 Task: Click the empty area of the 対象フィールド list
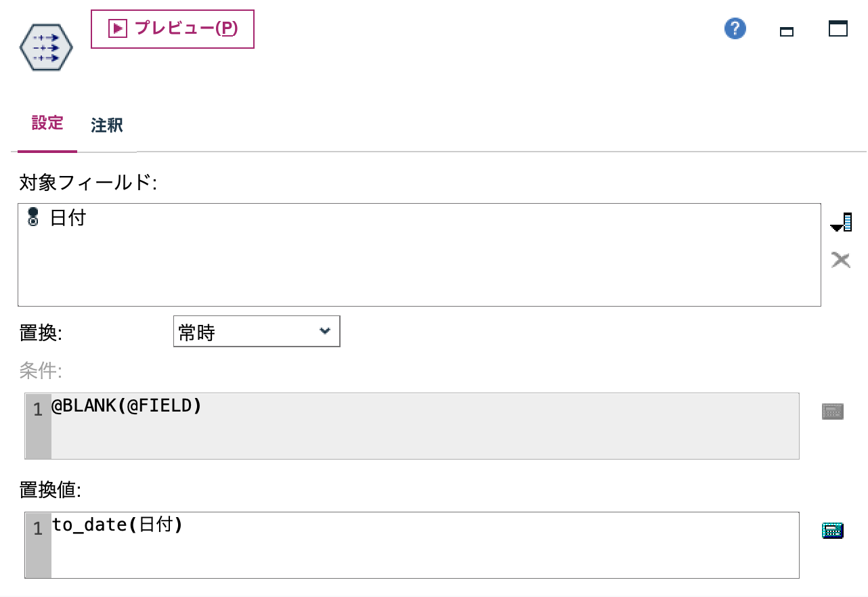click(406, 278)
